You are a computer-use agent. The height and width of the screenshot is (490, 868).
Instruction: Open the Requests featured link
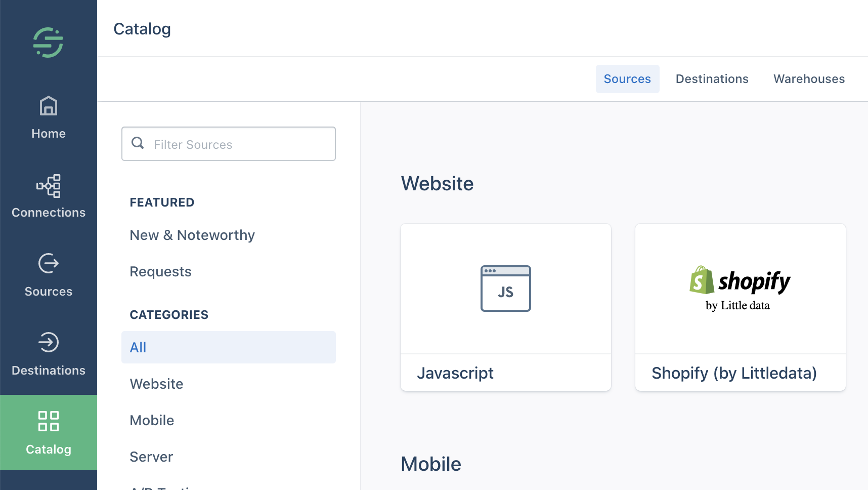click(160, 272)
